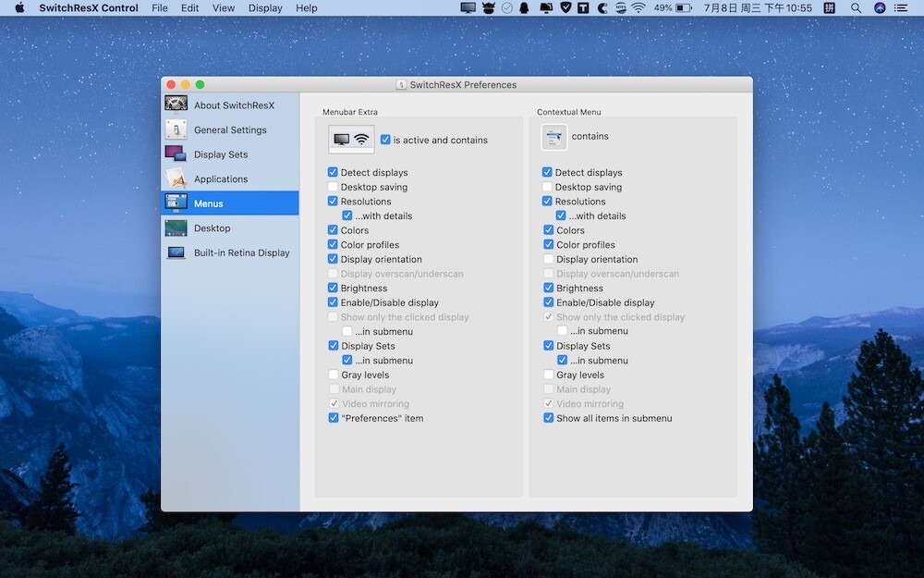Viewport: 924px width, 578px height.
Task: Open Notification Center
Action: tap(900, 7)
